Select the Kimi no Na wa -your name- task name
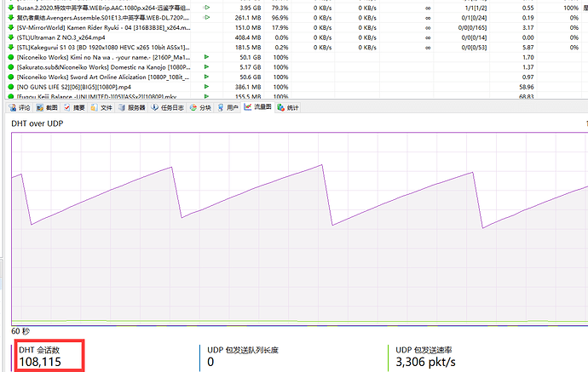The height and width of the screenshot is (372, 588). (x=103, y=57)
